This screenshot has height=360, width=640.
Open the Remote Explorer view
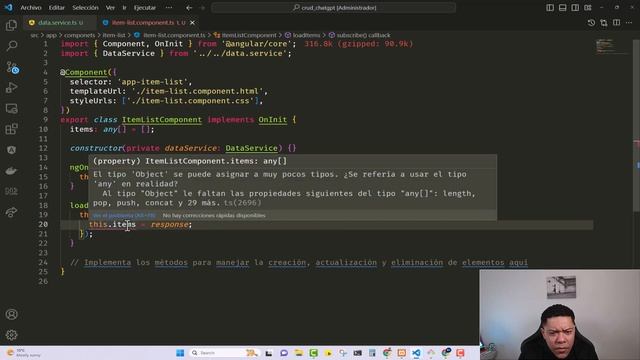[x=11, y=109]
